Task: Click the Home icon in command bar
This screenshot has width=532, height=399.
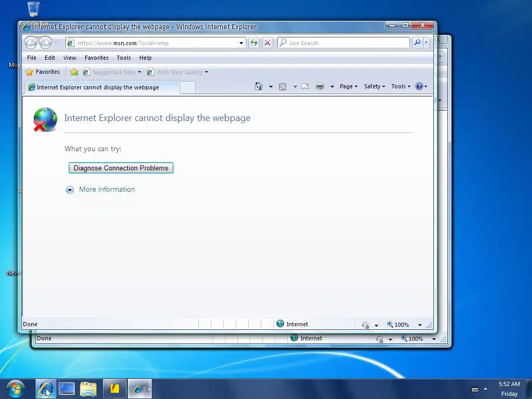Action: coord(259,87)
